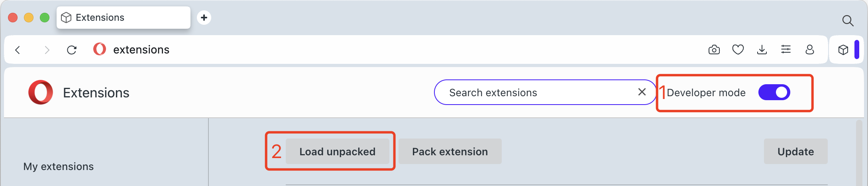The image size is (868, 186).
Task: Click the Pack extension button
Action: point(450,152)
